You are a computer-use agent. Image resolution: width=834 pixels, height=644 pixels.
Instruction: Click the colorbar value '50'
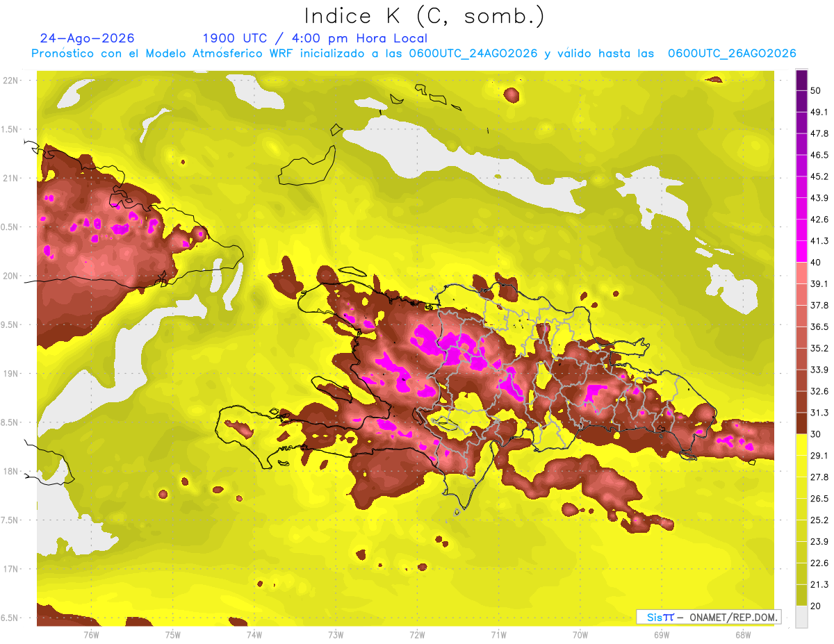816,91
